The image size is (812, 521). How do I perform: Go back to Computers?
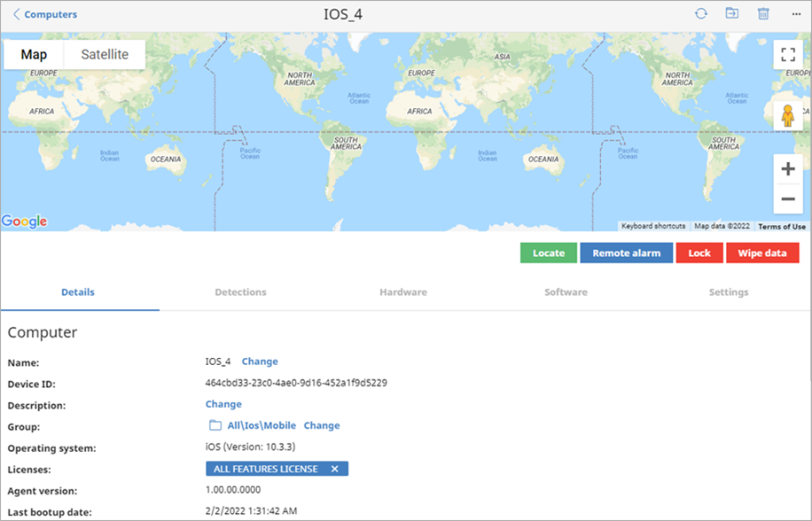point(45,14)
